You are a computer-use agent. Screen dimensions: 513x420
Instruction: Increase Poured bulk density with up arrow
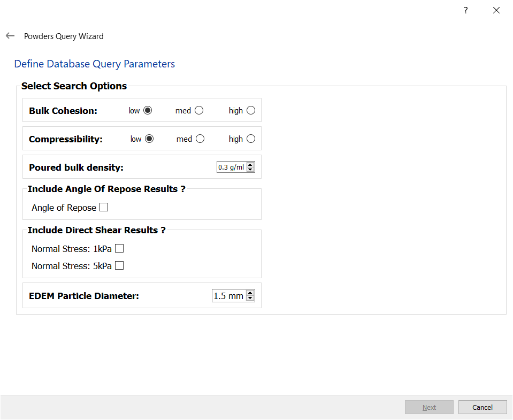tap(250, 165)
